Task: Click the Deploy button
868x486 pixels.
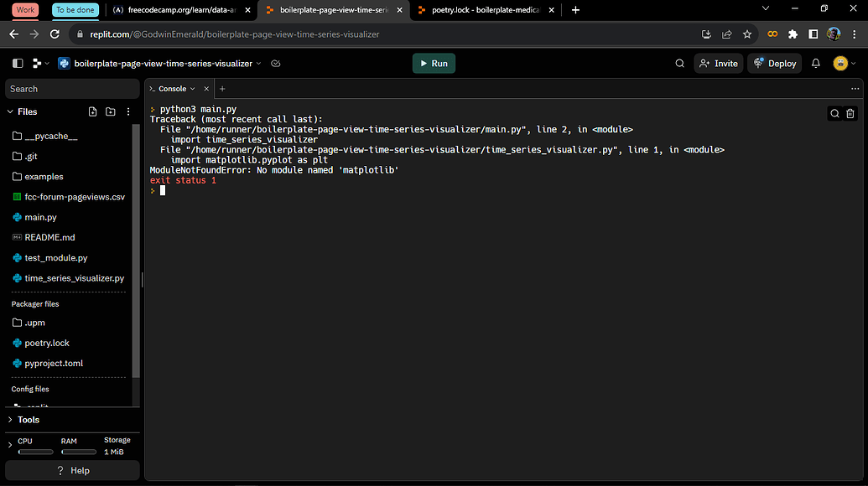Action: coord(774,63)
